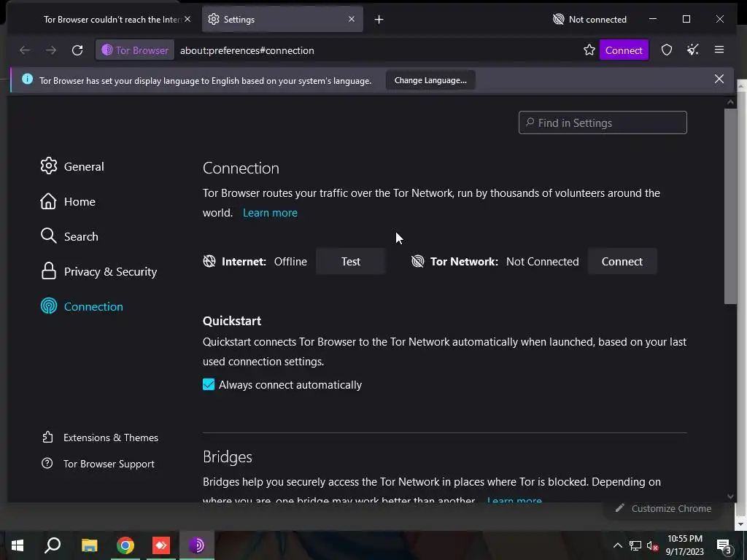Open the shield security level icon
The image size is (747, 560).
[667, 50]
